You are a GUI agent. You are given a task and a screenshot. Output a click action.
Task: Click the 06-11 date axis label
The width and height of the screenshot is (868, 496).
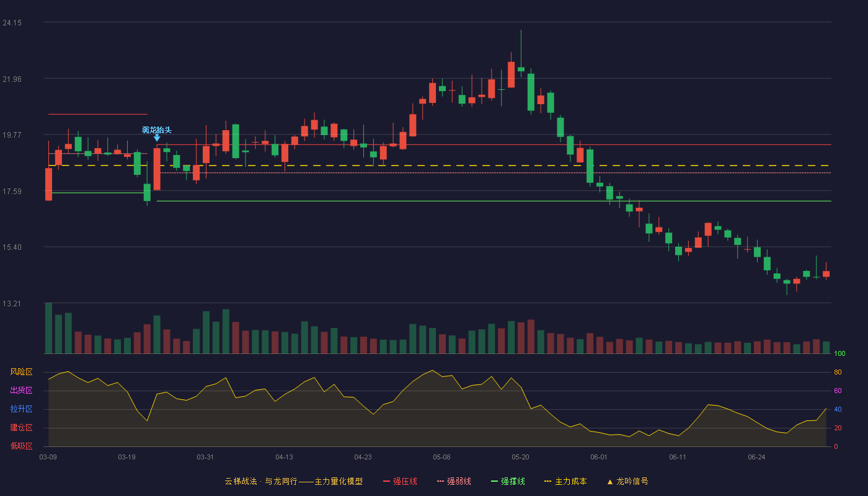[x=678, y=457]
